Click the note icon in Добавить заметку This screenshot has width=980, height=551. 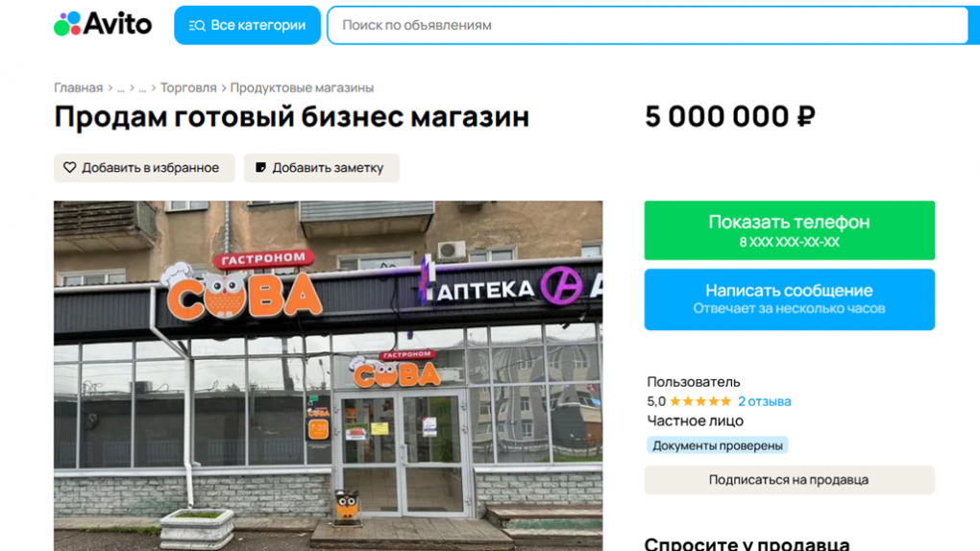(260, 167)
